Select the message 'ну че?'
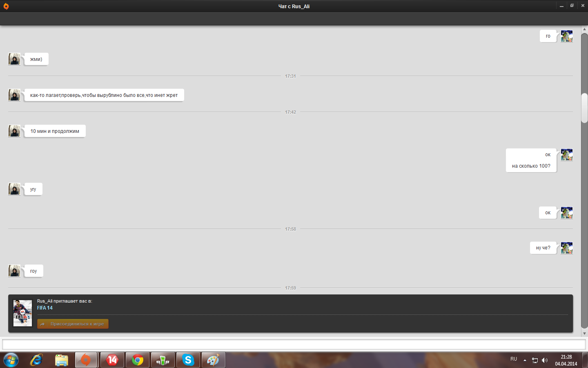This screenshot has width=588, height=368. pos(543,248)
